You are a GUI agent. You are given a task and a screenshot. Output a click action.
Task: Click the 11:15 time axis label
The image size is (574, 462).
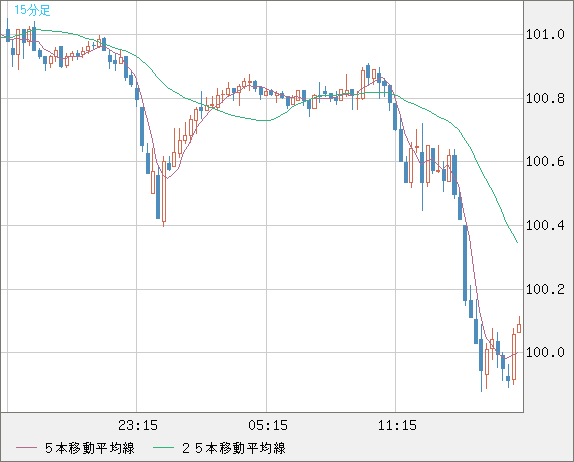point(397,425)
